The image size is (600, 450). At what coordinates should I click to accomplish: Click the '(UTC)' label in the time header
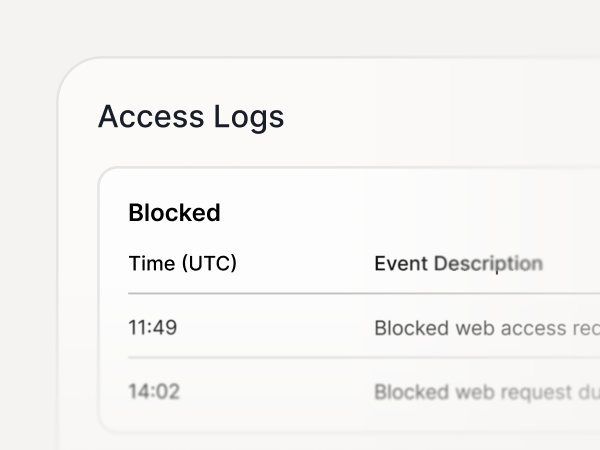209,264
